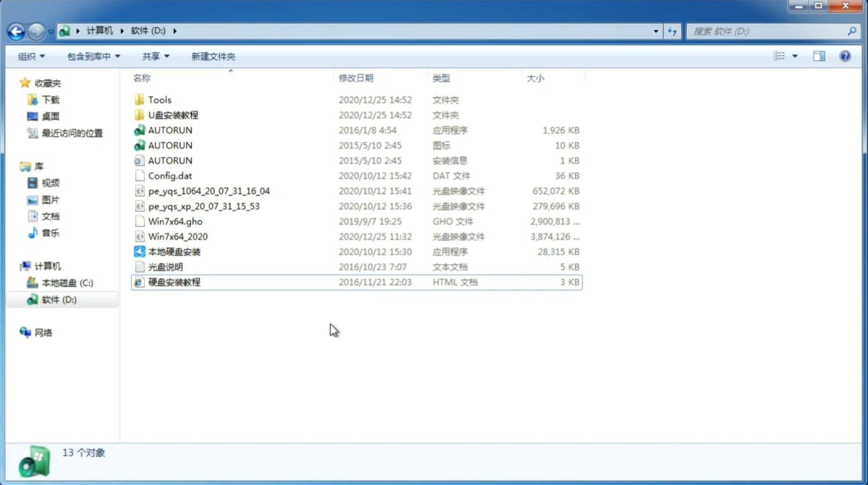868x485 pixels.
Task: Open 硬盘安装教程 HTML document
Action: click(174, 282)
